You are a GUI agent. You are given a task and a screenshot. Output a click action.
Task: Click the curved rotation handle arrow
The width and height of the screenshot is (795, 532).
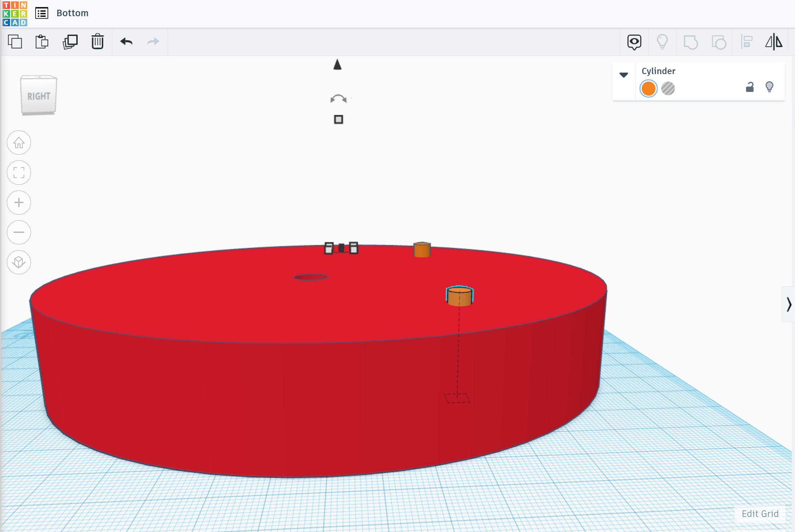(338, 99)
